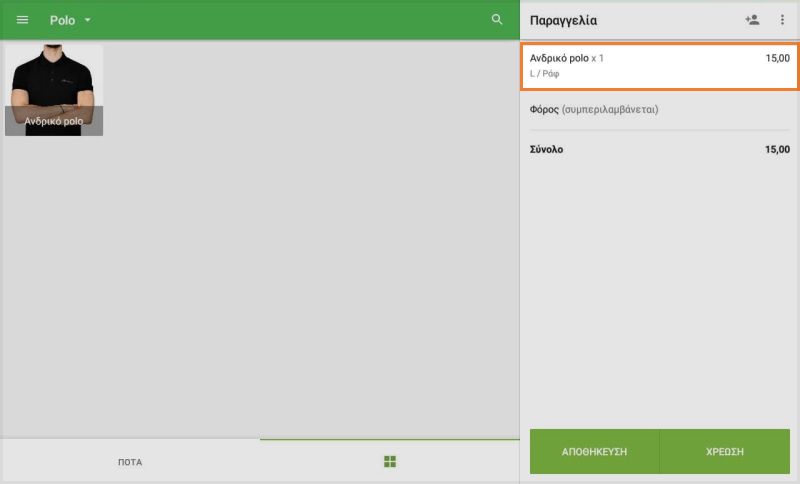The height and width of the screenshot is (484, 800).
Task: Expand the Polo category dropdown
Action: pos(70,20)
